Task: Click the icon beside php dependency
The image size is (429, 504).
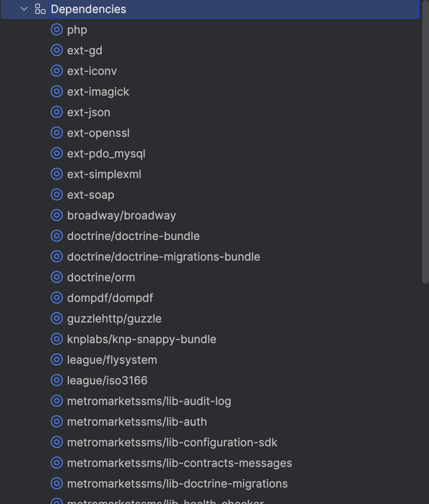Action: 57,30
